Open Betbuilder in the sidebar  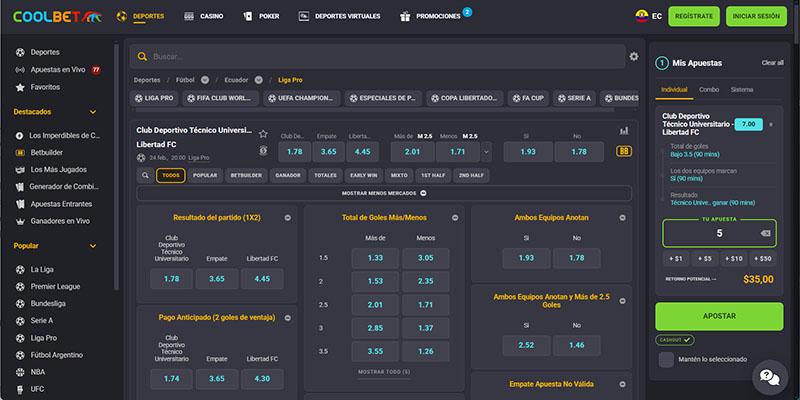click(39, 153)
